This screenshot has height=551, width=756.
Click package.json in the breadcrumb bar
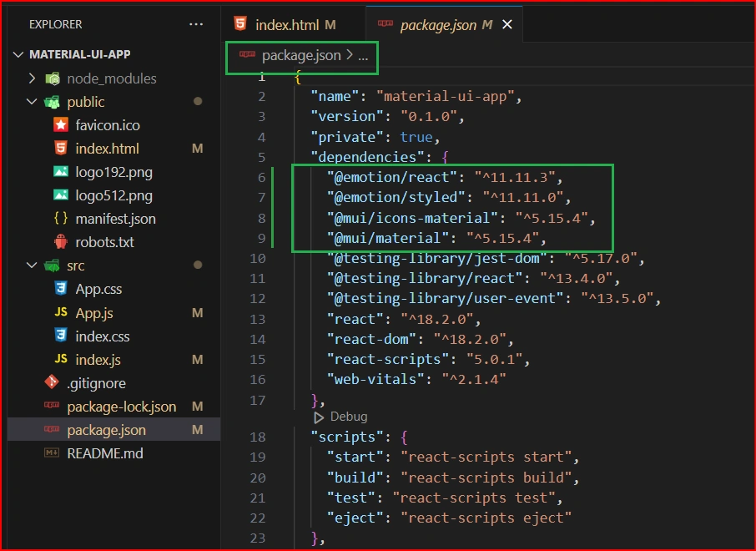tap(301, 55)
